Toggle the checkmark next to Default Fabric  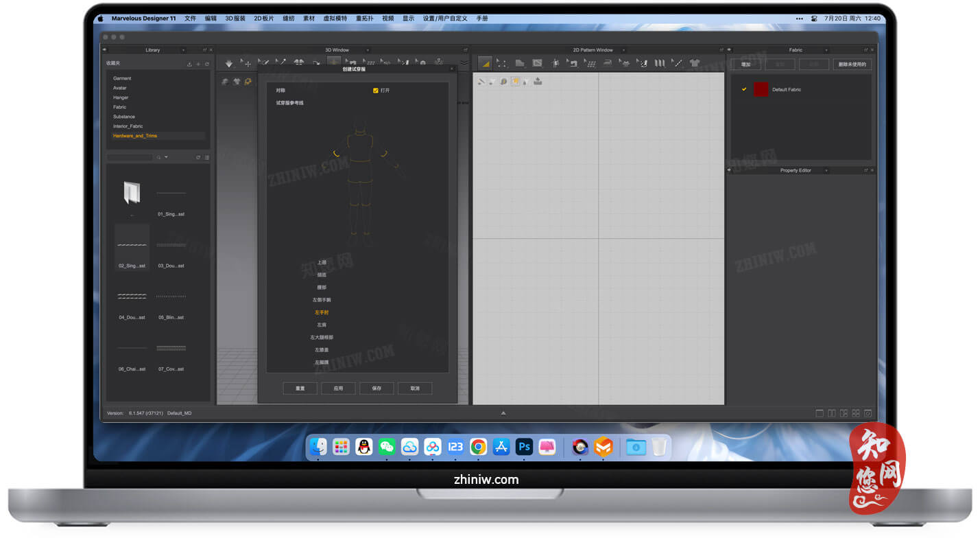(744, 89)
